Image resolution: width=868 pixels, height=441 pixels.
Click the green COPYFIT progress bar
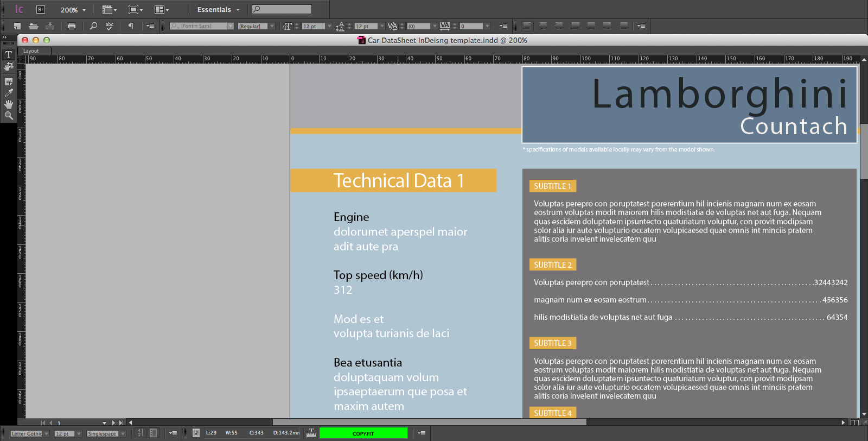point(363,433)
